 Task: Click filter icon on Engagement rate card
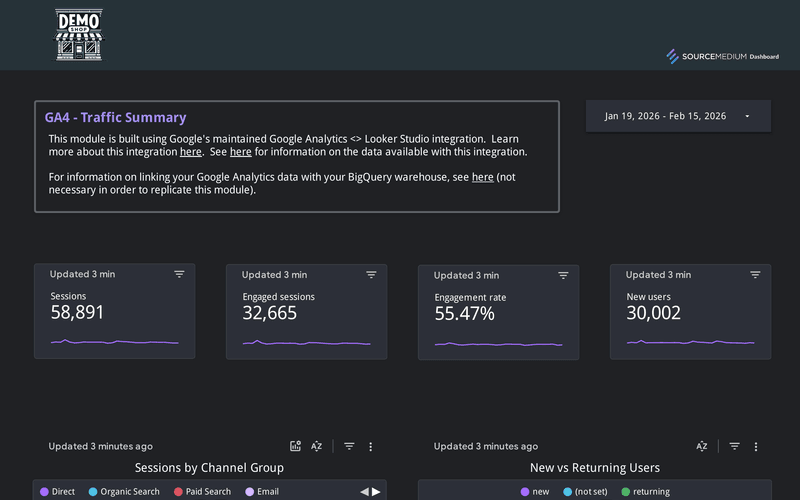point(563,274)
